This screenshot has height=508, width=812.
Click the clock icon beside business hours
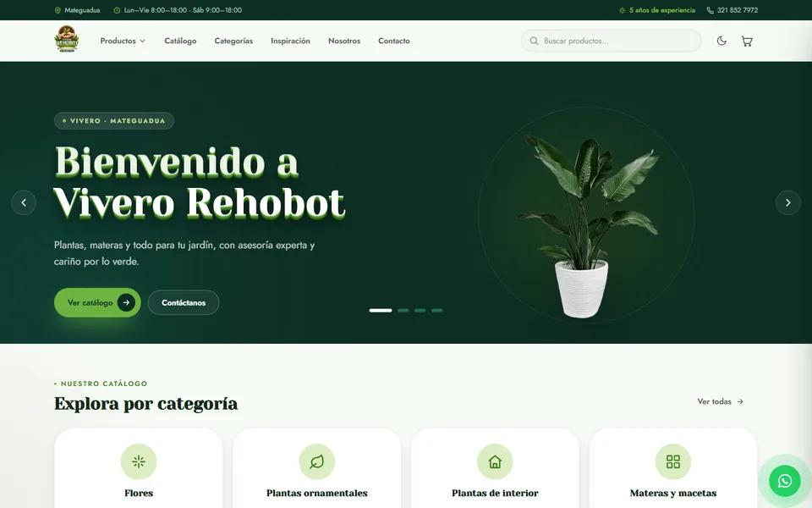tap(117, 10)
